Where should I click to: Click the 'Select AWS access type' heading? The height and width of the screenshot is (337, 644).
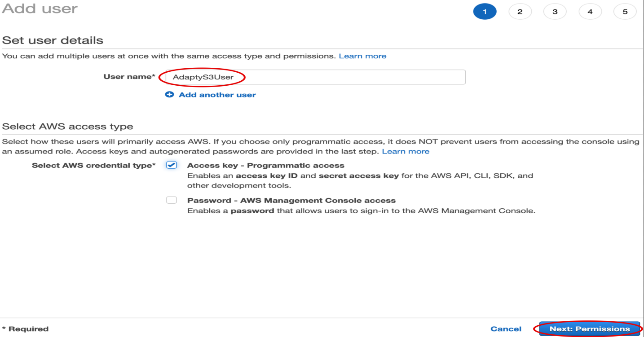coord(67,127)
